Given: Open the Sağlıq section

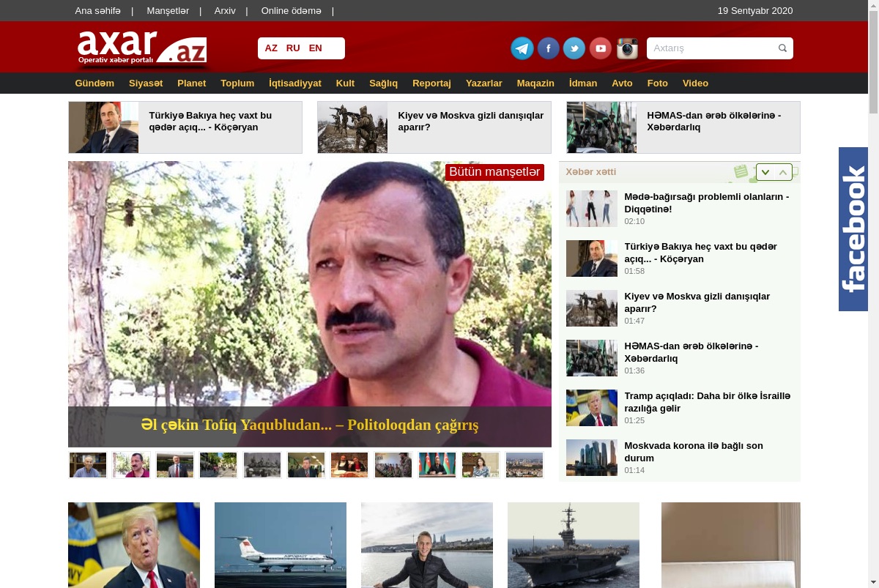Looking at the screenshot, I should click(x=383, y=83).
